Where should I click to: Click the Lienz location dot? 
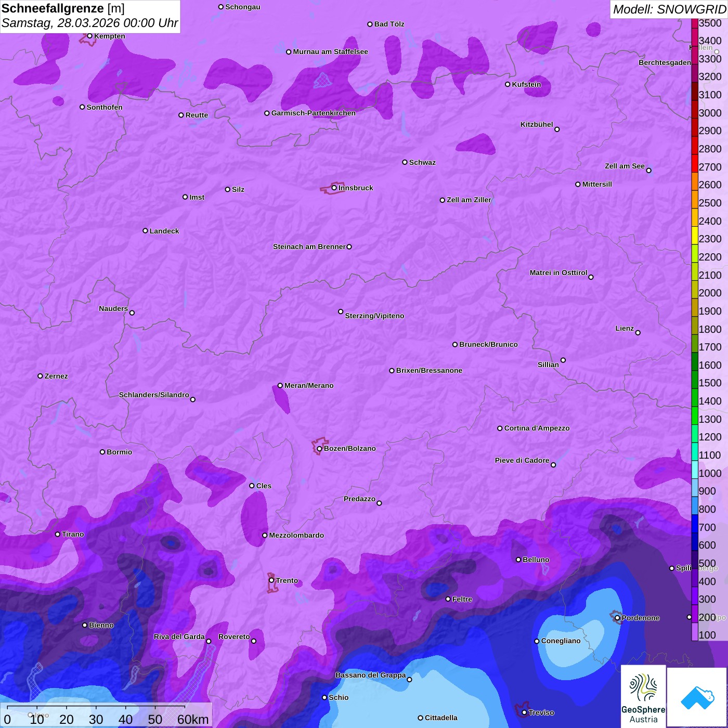pos(638,333)
